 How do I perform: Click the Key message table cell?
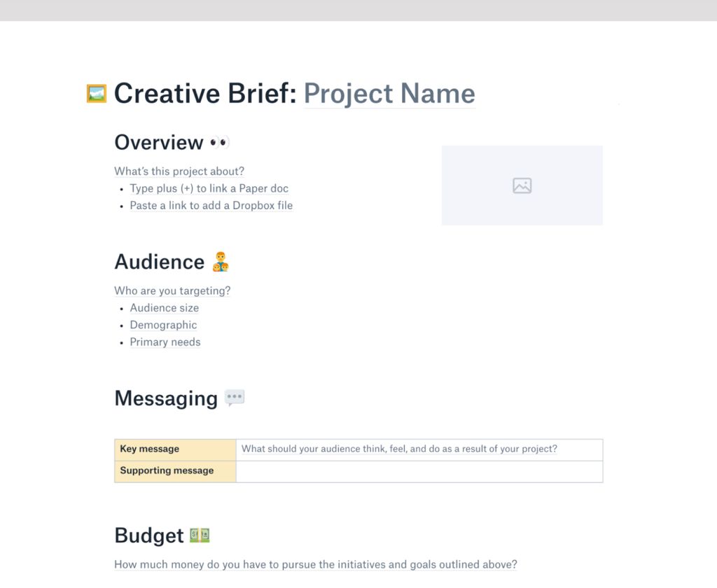coord(175,449)
